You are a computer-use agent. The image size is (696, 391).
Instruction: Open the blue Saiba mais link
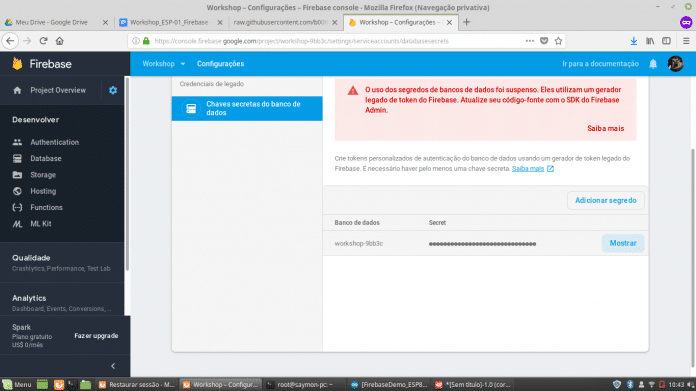coord(528,169)
